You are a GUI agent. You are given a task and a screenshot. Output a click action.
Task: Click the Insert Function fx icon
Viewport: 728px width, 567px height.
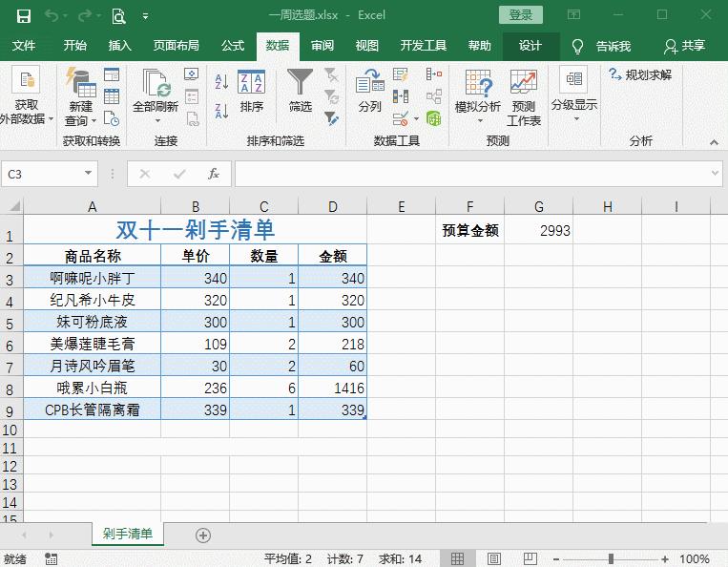pos(213,174)
